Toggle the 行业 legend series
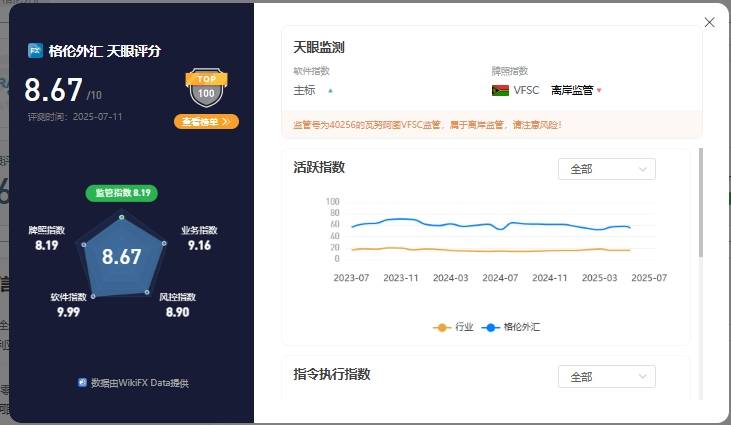The height and width of the screenshot is (425, 731). pos(453,327)
